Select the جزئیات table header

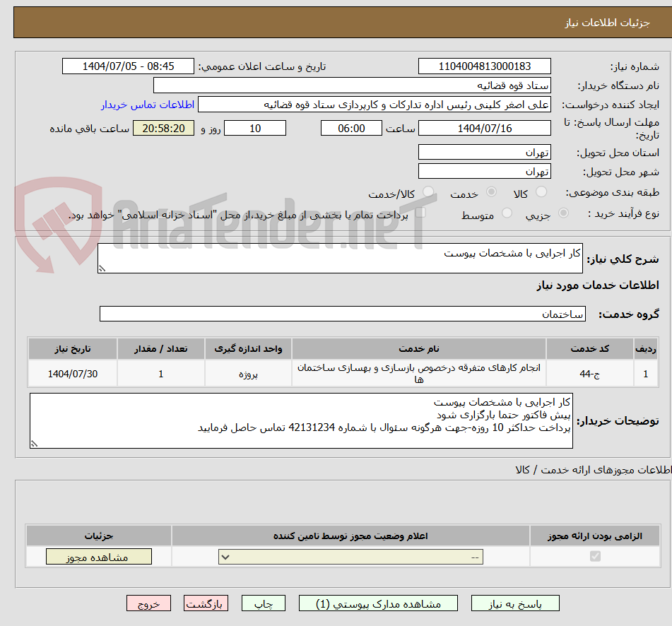(99, 536)
